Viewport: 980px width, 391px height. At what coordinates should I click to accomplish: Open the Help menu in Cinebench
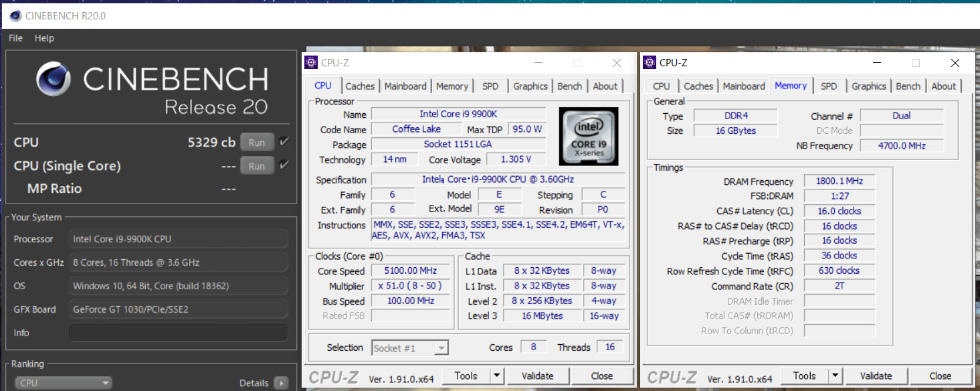(44, 38)
